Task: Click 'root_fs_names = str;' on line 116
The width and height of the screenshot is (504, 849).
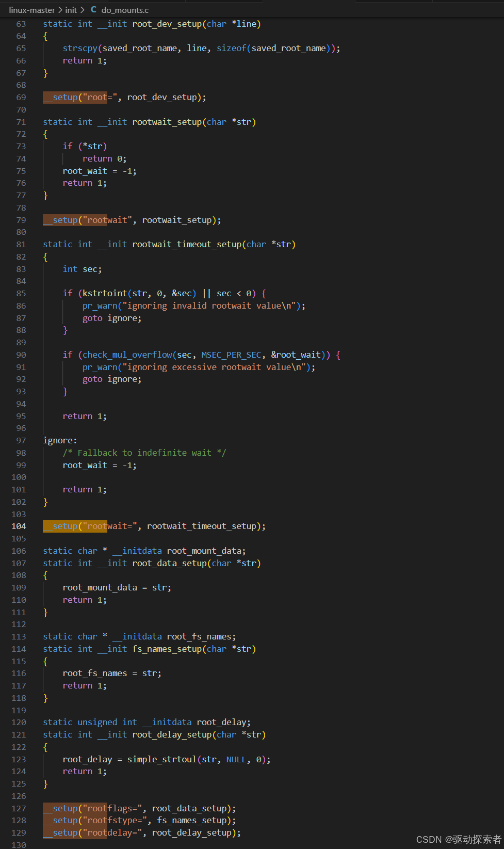Action: click(112, 673)
